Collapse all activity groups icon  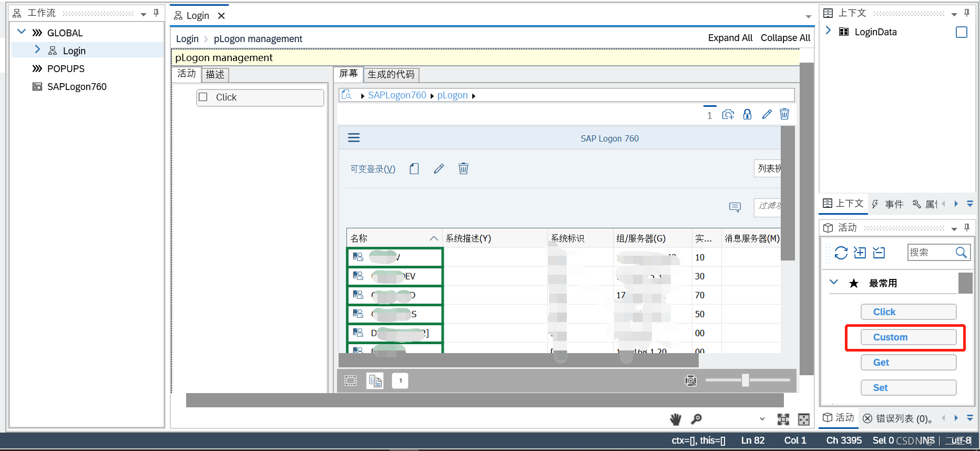point(879,253)
